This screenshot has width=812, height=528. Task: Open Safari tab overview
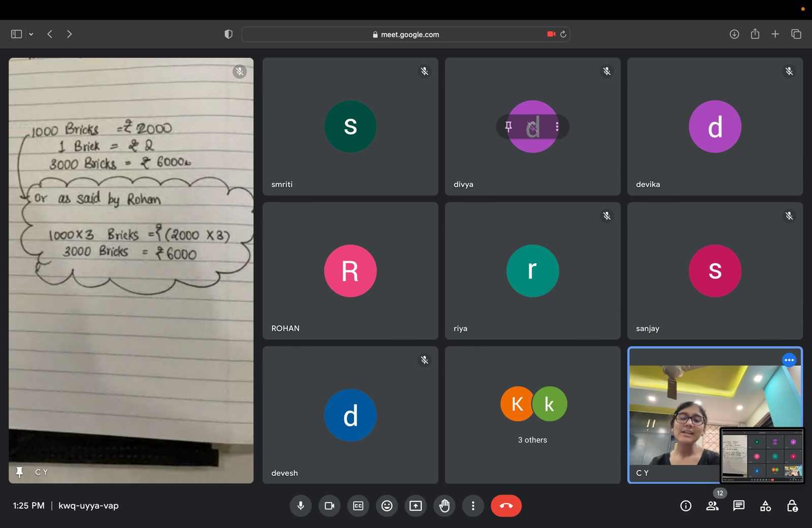click(796, 34)
